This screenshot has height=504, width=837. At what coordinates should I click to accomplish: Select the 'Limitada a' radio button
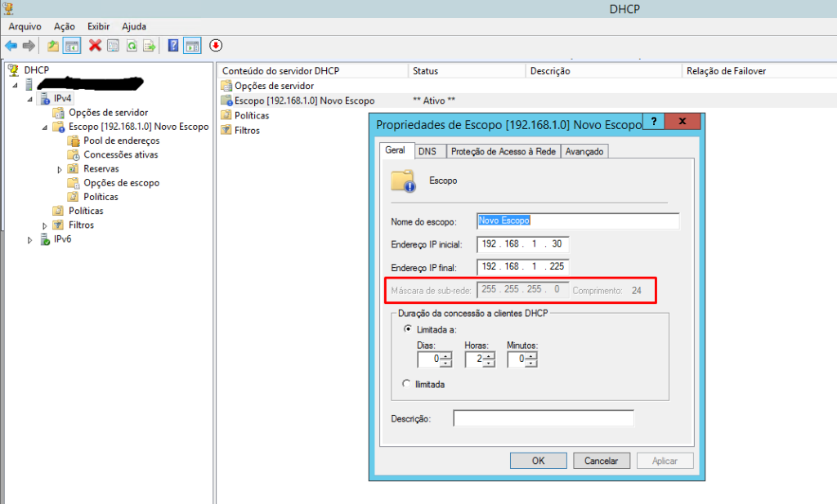click(x=408, y=329)
